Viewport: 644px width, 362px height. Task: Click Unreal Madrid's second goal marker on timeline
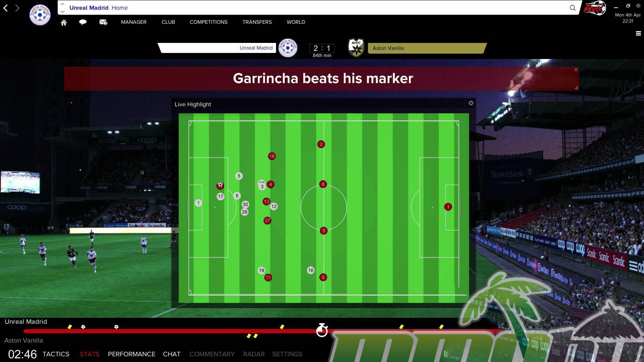point(116,327)
